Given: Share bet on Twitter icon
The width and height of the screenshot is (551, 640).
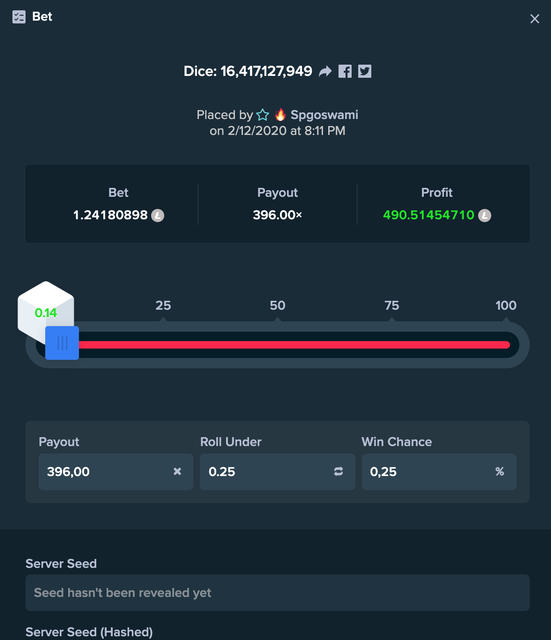Looking at the screenshot, I should click(x=364, y=71).
